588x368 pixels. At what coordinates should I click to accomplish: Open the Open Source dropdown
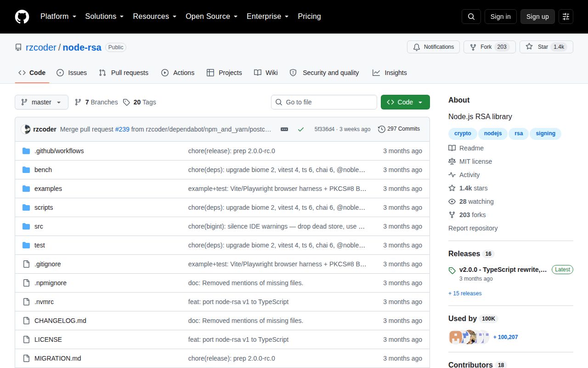tap(211, 17)
